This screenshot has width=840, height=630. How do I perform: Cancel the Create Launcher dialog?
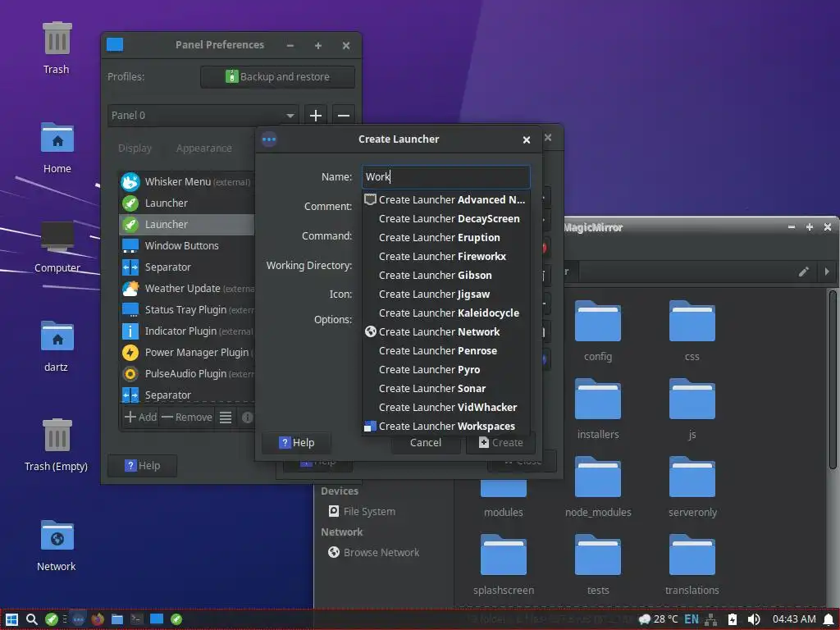point(426,442)
